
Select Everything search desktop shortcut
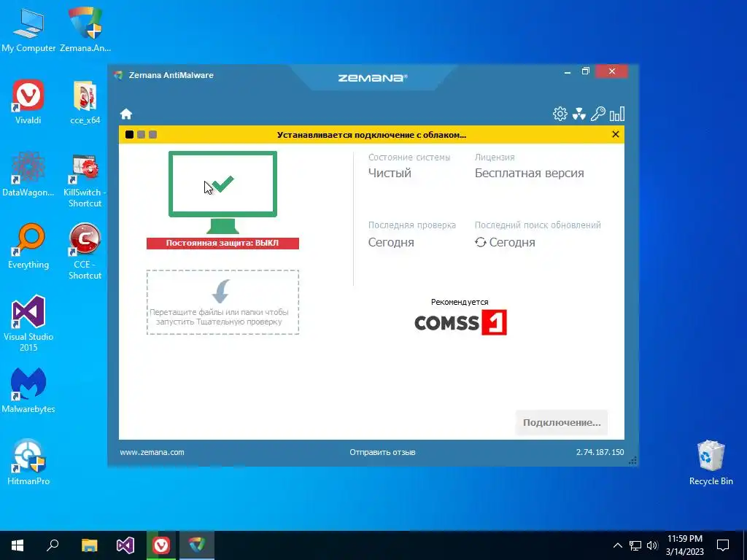click(x=28, y=246)
